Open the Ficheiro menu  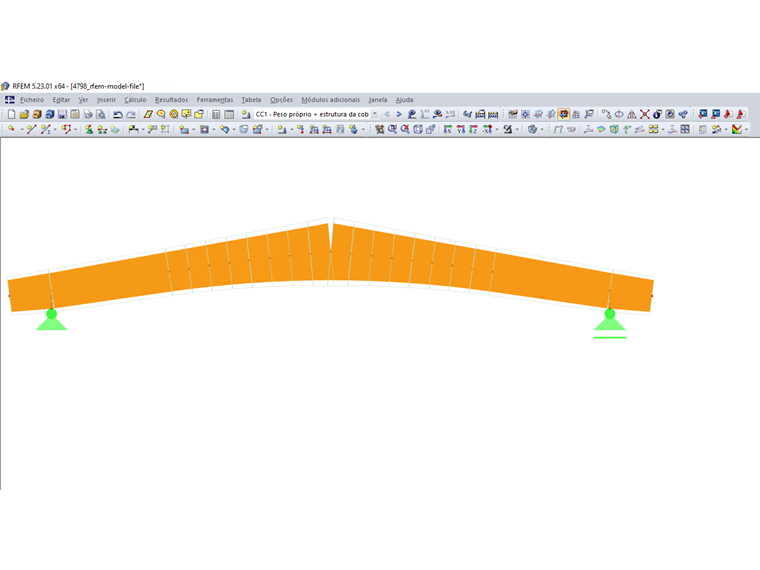pos(32,100)
